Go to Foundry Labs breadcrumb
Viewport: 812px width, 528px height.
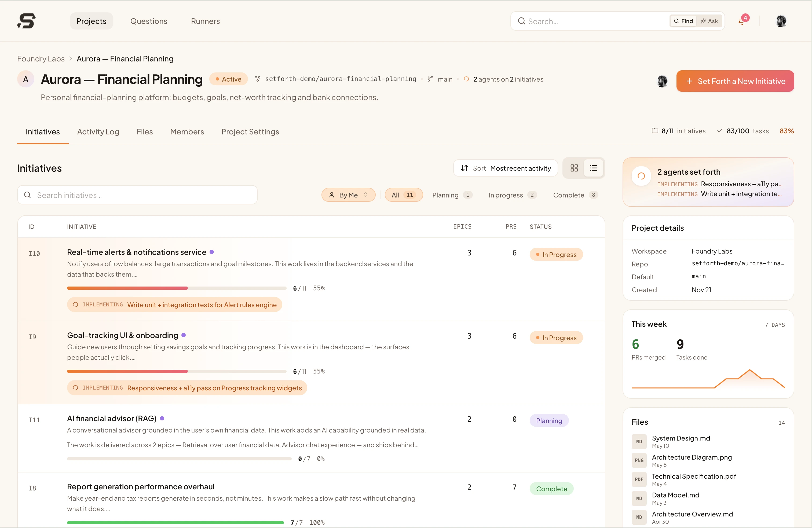click(41, 59)
